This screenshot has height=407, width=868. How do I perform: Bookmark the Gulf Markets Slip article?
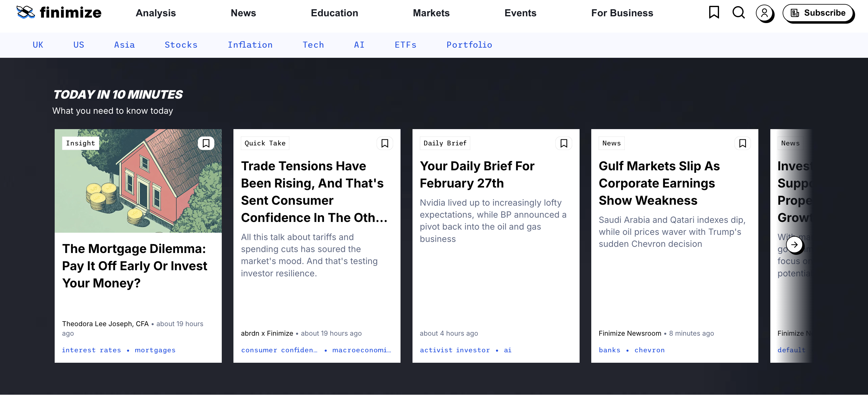742,143
